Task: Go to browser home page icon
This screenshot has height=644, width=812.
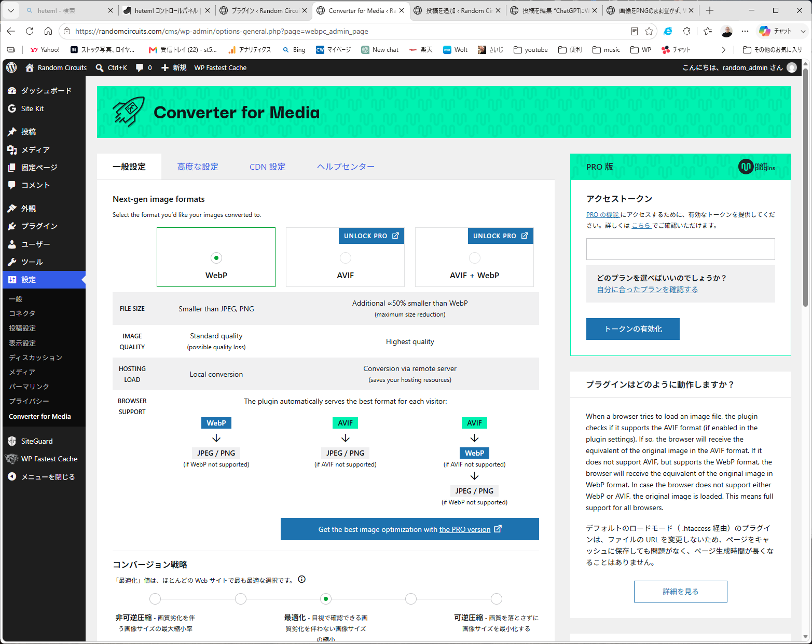Action: pyautogui.click(x=48, y=31)
